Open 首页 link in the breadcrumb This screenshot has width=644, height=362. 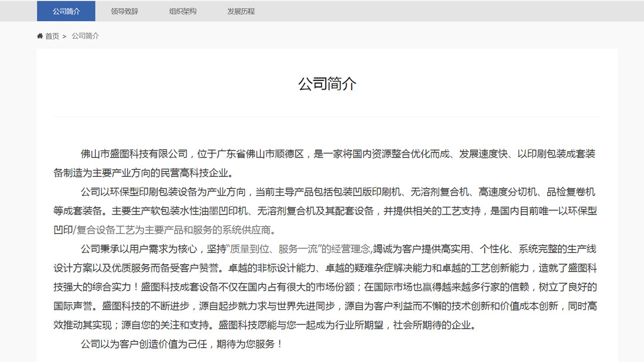tap(52, 36)
